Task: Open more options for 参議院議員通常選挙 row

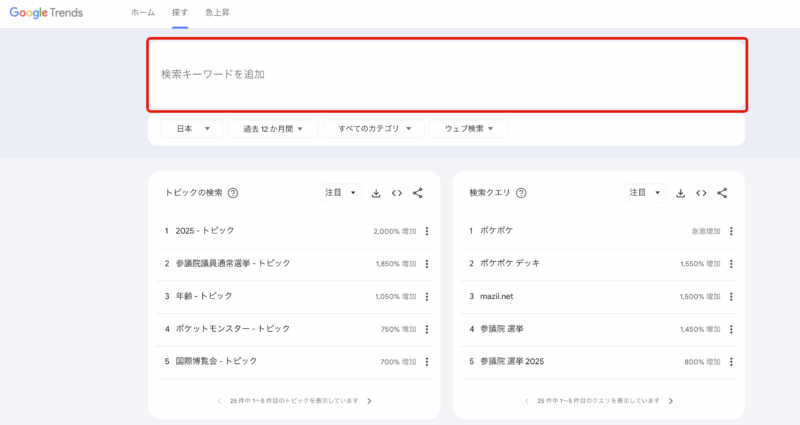Action: pos(427,264)
